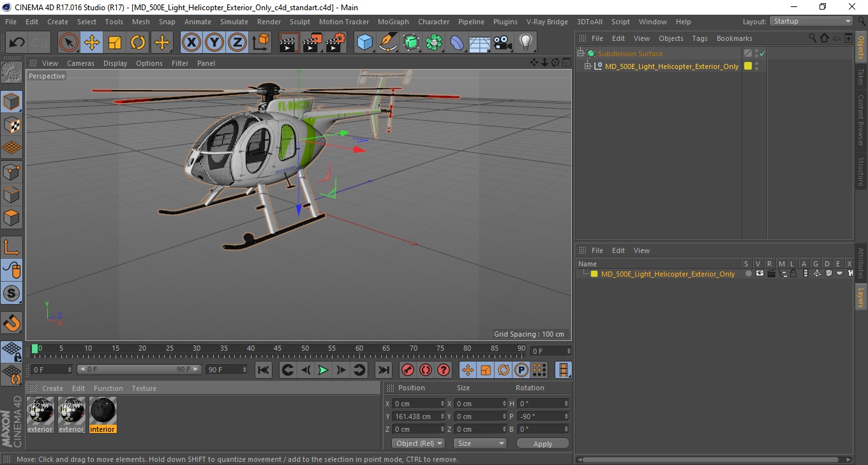The width and height of the screenshot is (868, 465).
Task: Expand MD_500E_Light_Helicopter_Exterior_Only object node
Action: (x=588, y=66)
